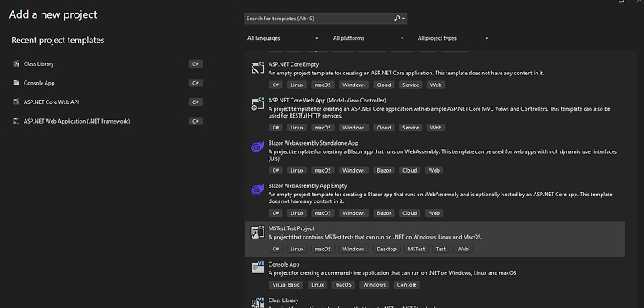Open the All project types filter dropdown
Screen dimensions: 644x308
tap(452, 38)
